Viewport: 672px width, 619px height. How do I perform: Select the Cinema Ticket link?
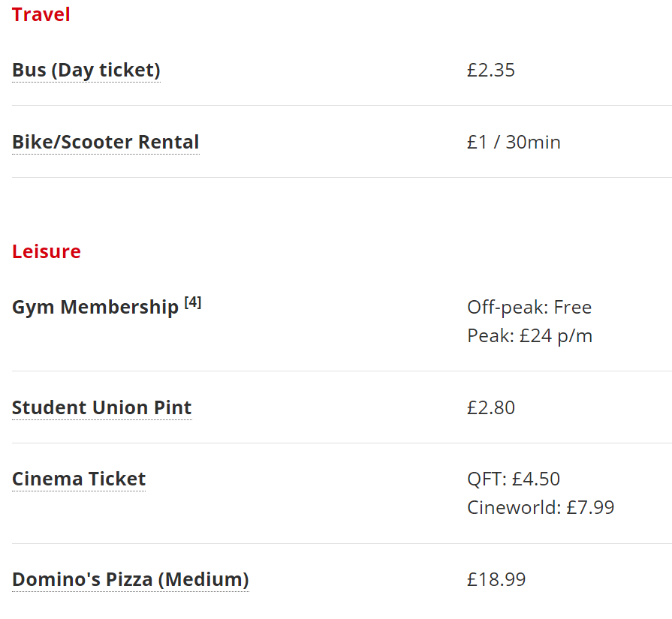point(79,479)
